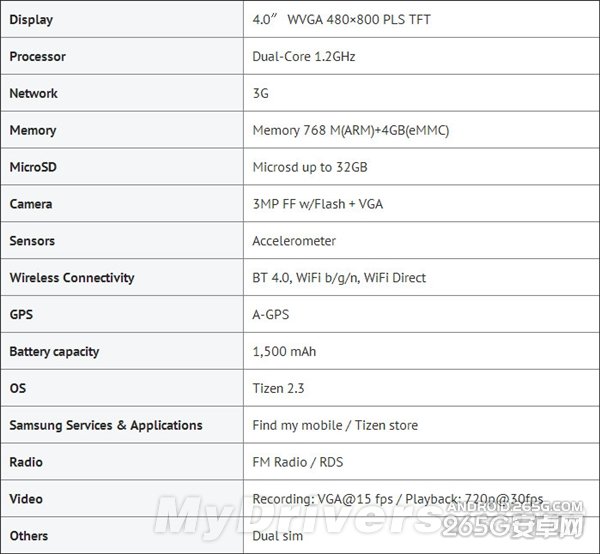600x554 pixels.
Task: Click the Network row label
Action: pos(33,94)
